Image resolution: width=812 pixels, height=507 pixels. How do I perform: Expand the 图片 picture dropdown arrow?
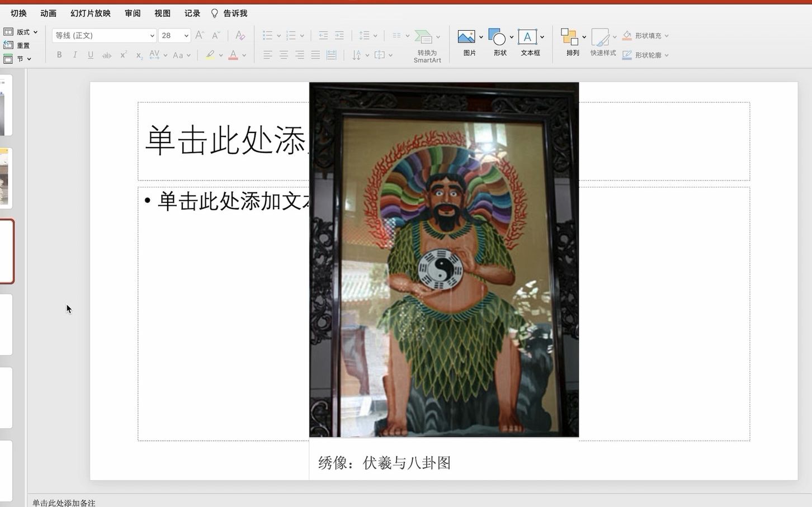(x=481, y=37)
